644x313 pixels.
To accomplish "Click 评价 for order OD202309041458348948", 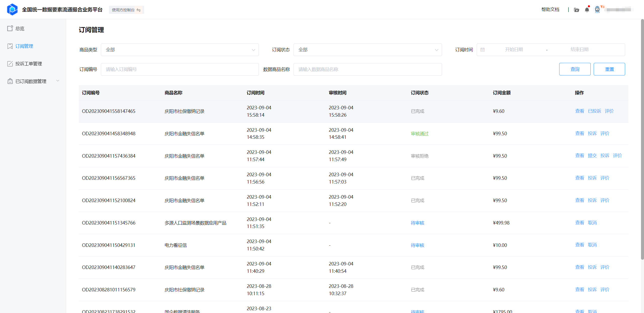I will (605, 133).
